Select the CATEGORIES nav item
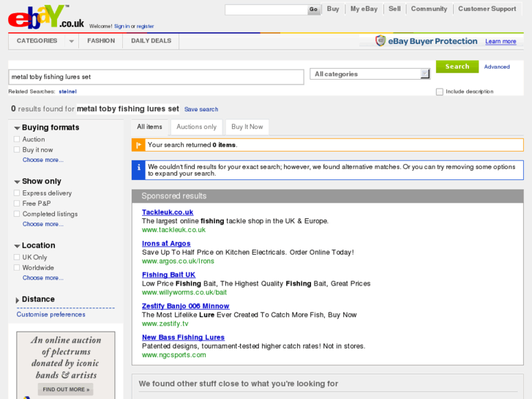This screenshot has height=399, width=532. (x=37, y=41)
